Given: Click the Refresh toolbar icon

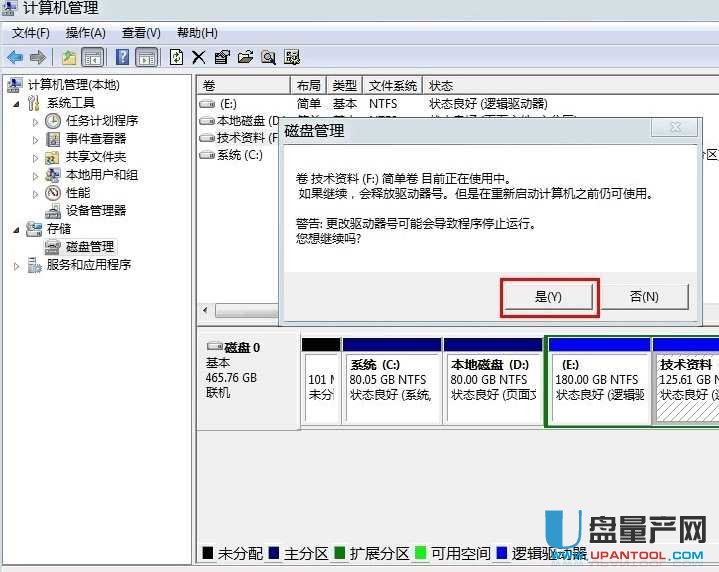Looking at the screenshot, I should pos(177,58).
